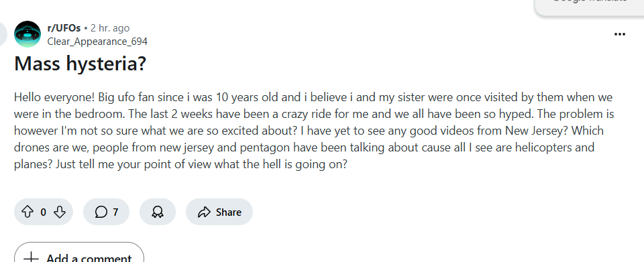
Task: Open the comments via speech bubble icon
Action: [x=101, y=212]
